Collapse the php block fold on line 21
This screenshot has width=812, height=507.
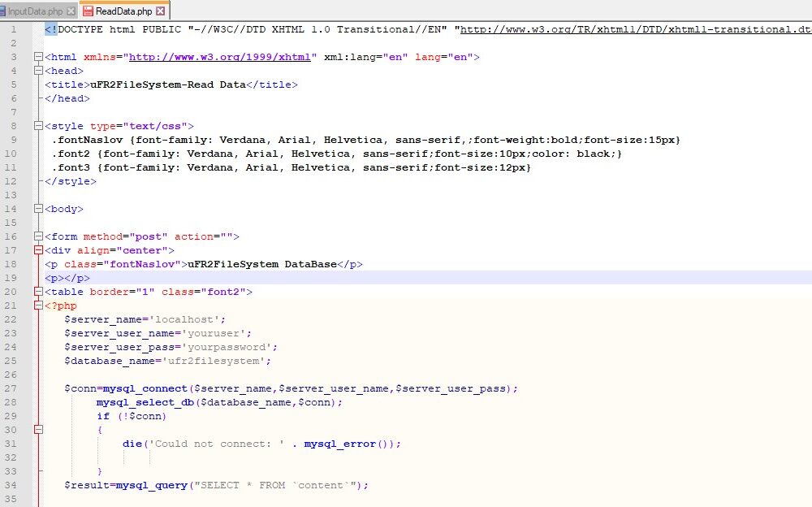(38, 305)
